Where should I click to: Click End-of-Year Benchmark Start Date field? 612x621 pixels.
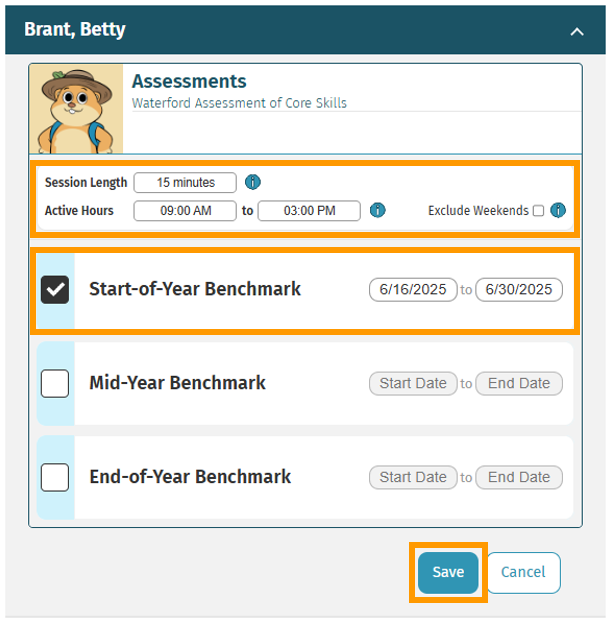coord(413,477)
